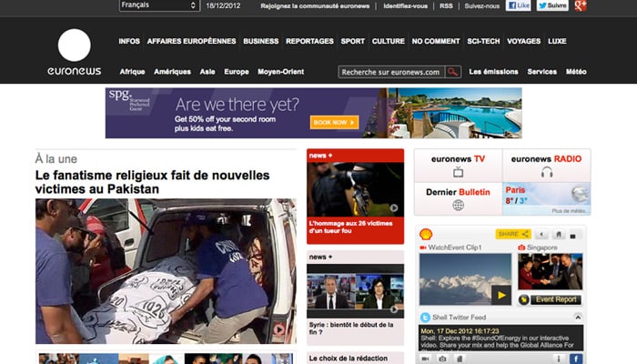Open euronews RADIO headphones icon
Viewport: 637px width, 364px height.
547,172
